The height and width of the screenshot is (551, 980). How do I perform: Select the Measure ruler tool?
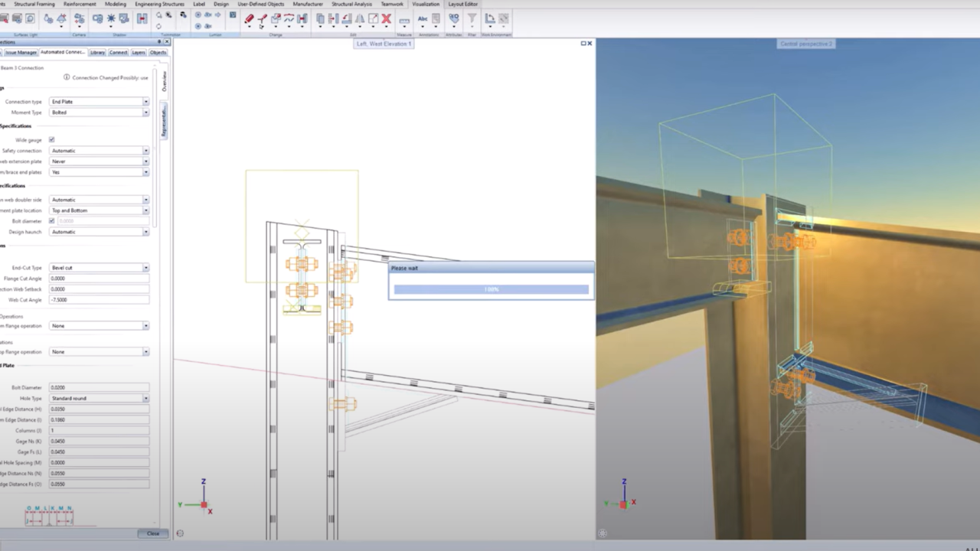tap(404, 19)
